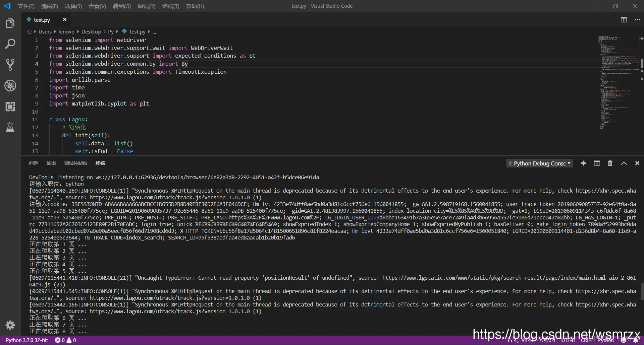This screenshot has width=644, height=345.
Task: Click the 'class Lagou:' code line
Action: (x=68, y=119)
